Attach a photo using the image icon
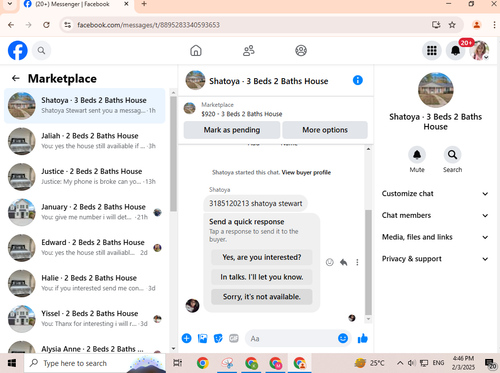The height and width of the screenshot is (373, 500). (202, 338)
